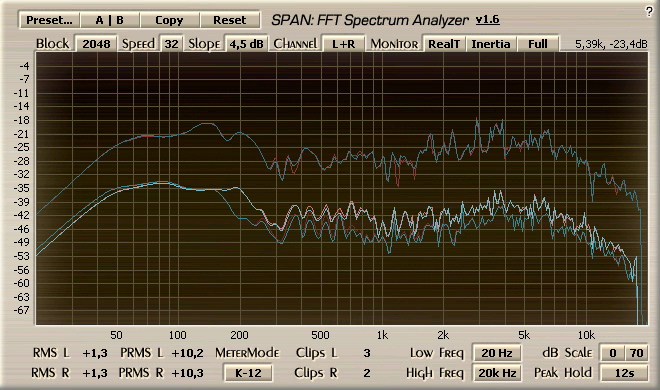Toggle Inertia monitor mode
This screenshot has width=660, height=390.
click(x=491, y=44)
